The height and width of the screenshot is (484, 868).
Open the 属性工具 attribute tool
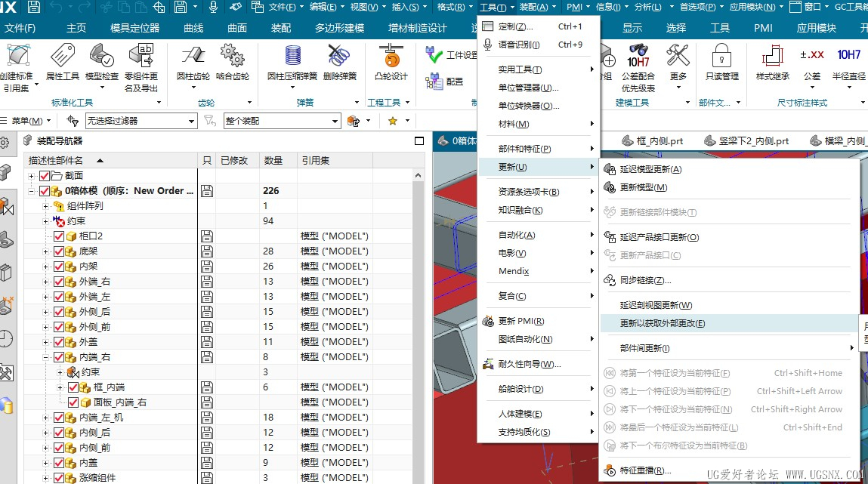[63, 62]
